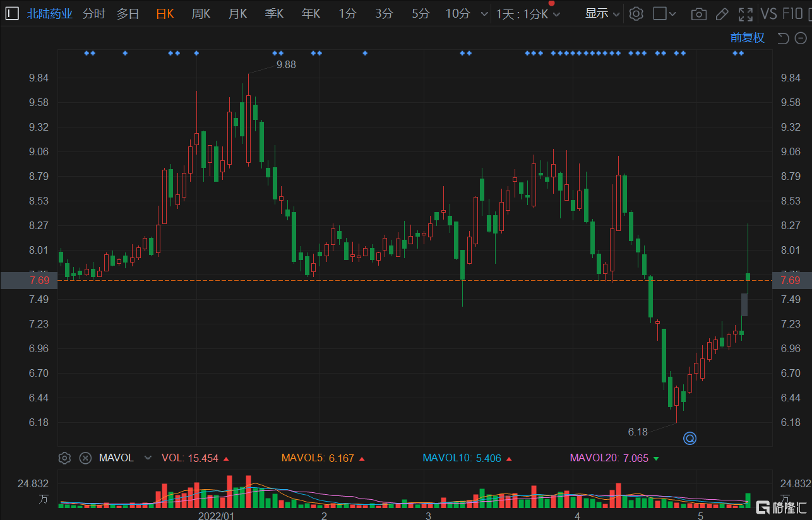
Task: Click the undo reset arrow icon
Action: (783, 38)
